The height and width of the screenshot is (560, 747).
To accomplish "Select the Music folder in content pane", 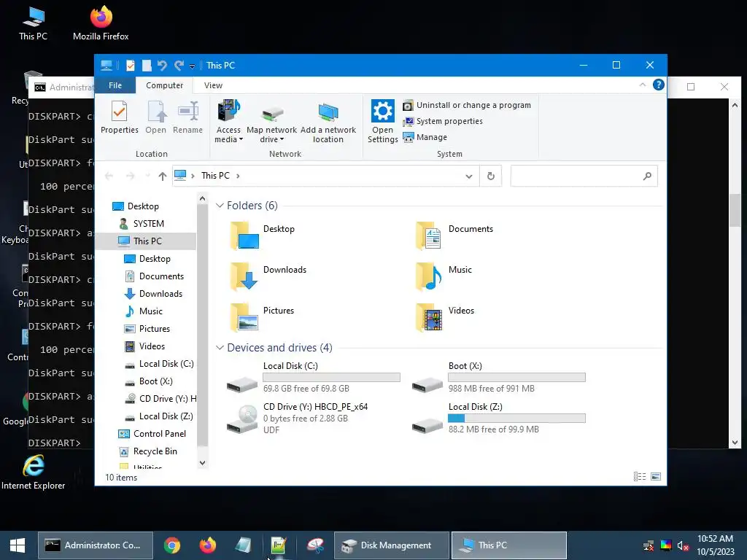I will [444, 276].
